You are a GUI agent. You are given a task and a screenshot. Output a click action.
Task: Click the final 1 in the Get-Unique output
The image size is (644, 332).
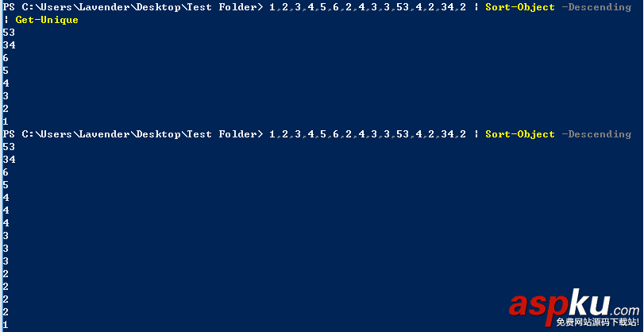[6, 122]
